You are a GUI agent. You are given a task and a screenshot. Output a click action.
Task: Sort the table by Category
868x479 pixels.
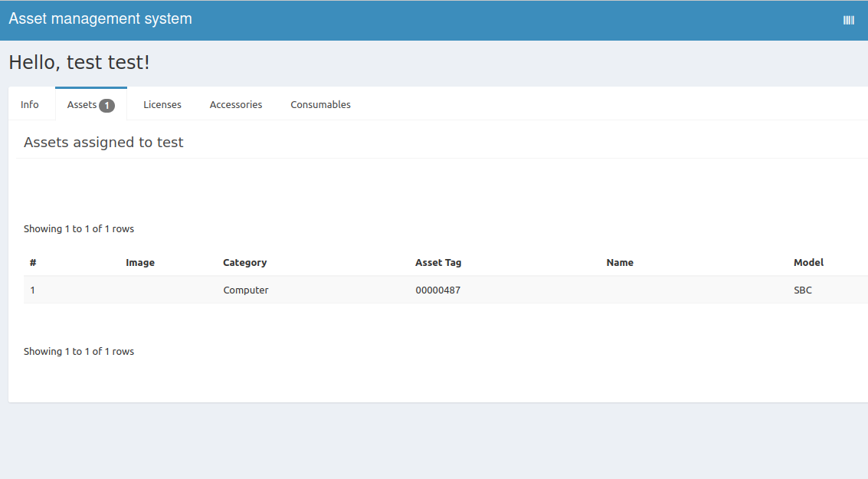click(244, 262)
